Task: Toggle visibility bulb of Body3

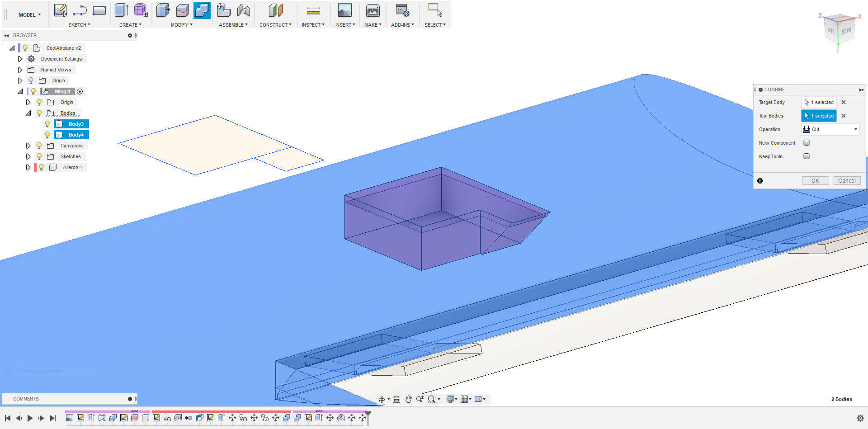Action: [47, 124]
